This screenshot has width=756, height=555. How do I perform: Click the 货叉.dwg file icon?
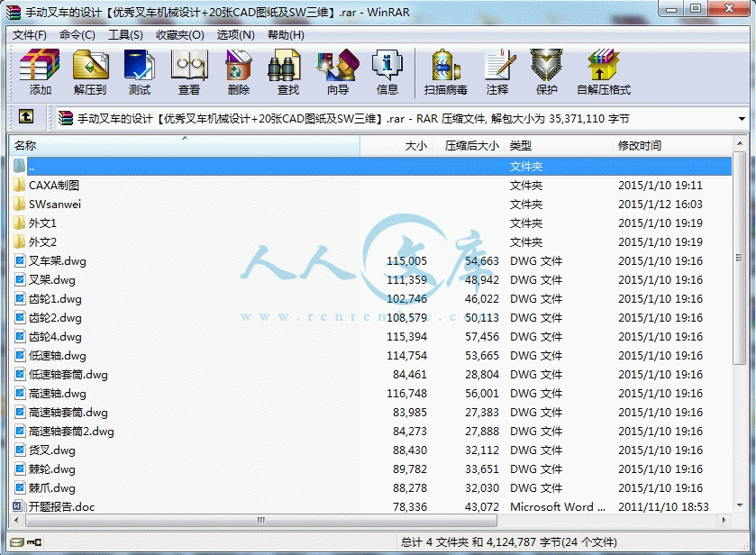click(20, 450)
